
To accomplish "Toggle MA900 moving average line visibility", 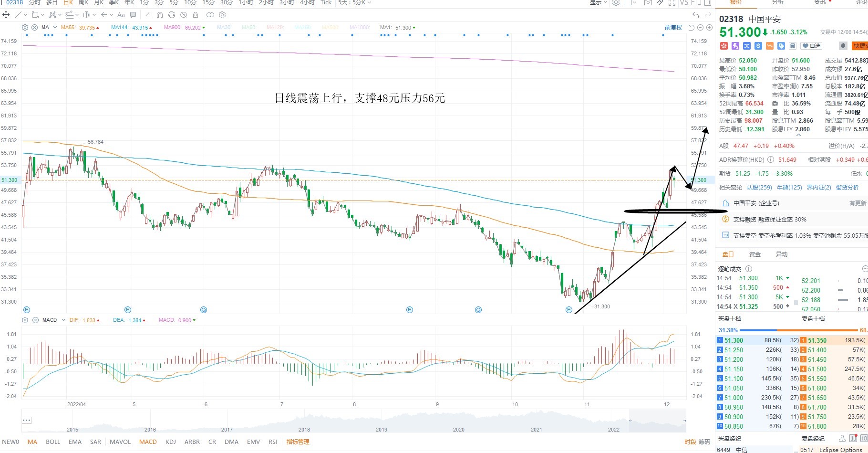I will point(185,28).
